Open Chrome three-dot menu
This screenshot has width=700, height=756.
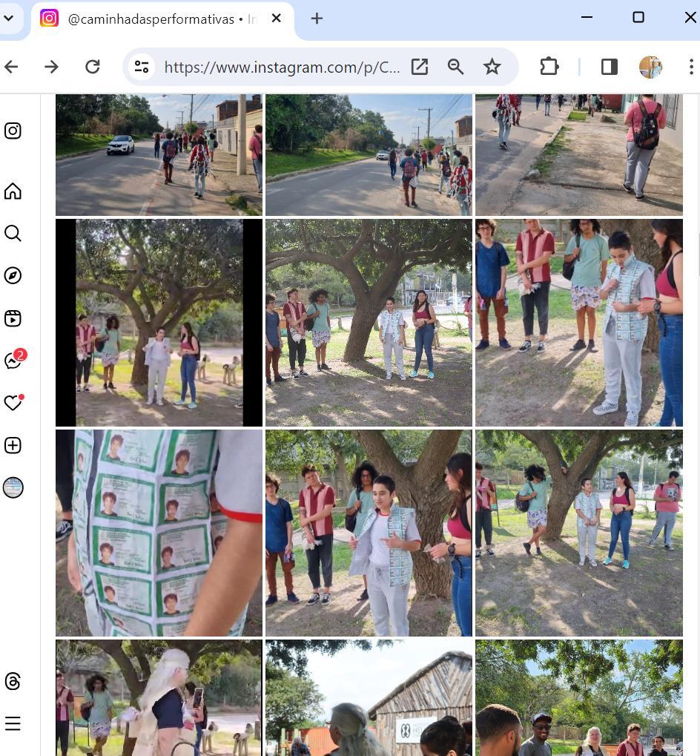691,67
